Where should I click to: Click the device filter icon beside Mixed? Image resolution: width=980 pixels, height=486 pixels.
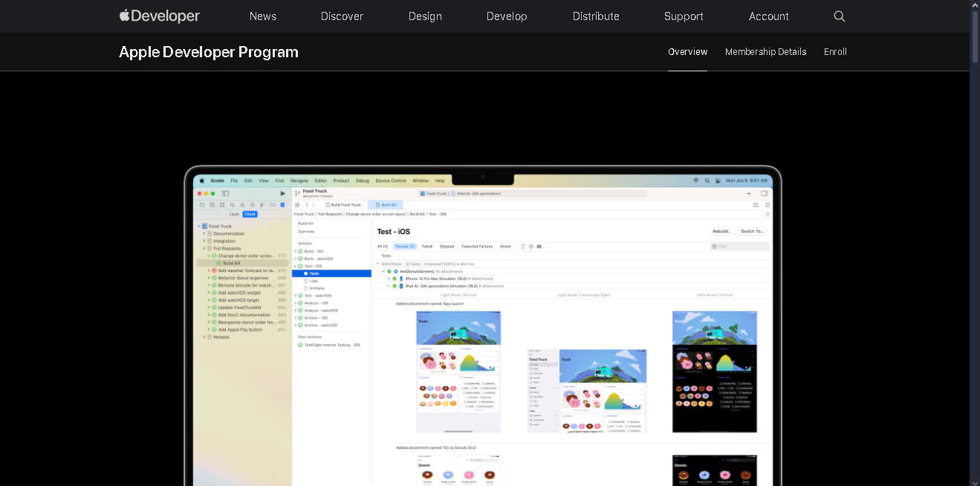click(x=523, y=246)
